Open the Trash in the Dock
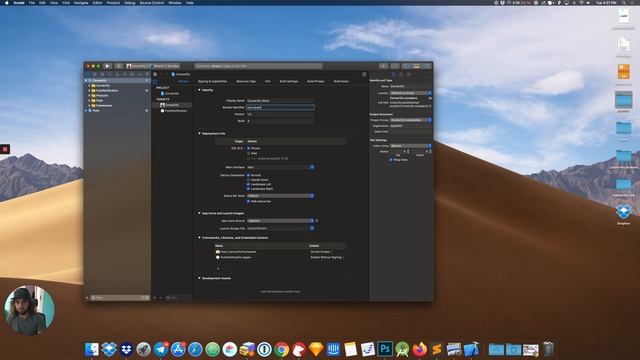This screenshot has width=640, height=360. click(x=549, y=349)
